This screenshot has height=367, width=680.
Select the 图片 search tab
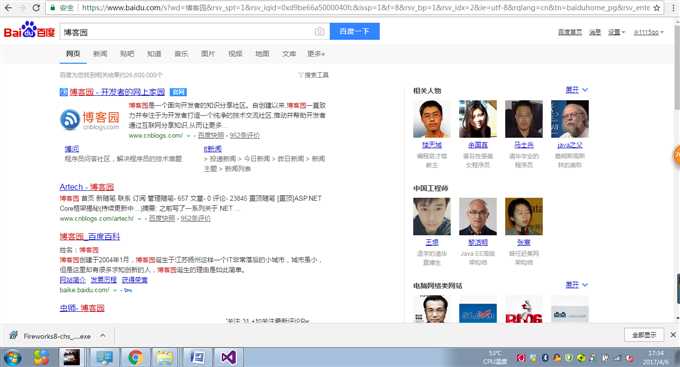coord(208,54)
